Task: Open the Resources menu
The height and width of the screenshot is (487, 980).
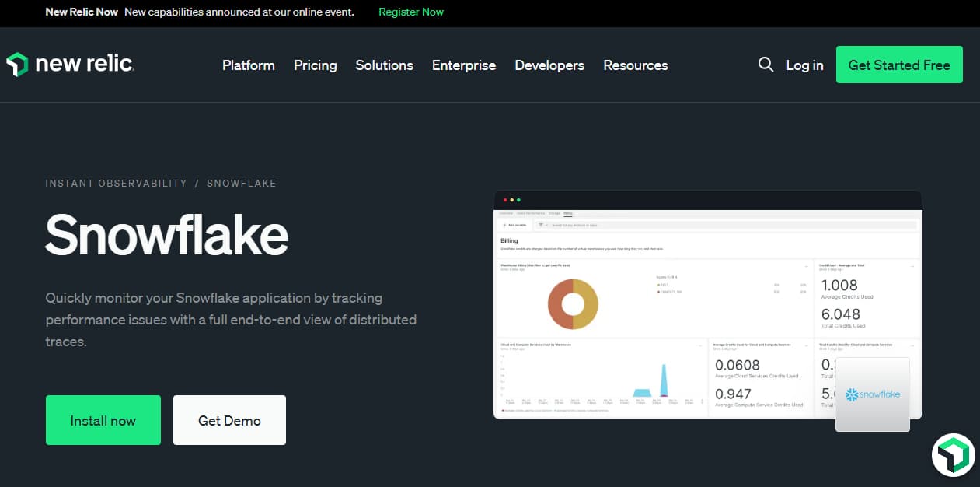Action: [x=635, y=65]
